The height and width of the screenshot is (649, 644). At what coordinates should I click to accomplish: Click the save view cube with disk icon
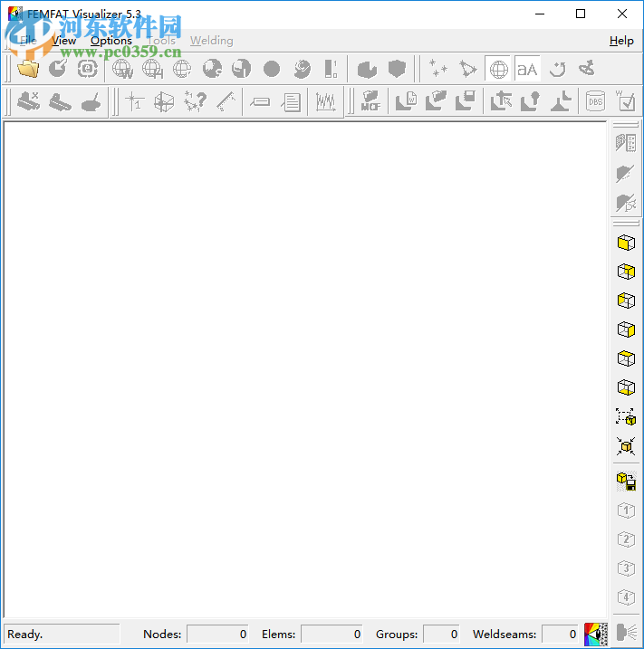pos(626,481)
